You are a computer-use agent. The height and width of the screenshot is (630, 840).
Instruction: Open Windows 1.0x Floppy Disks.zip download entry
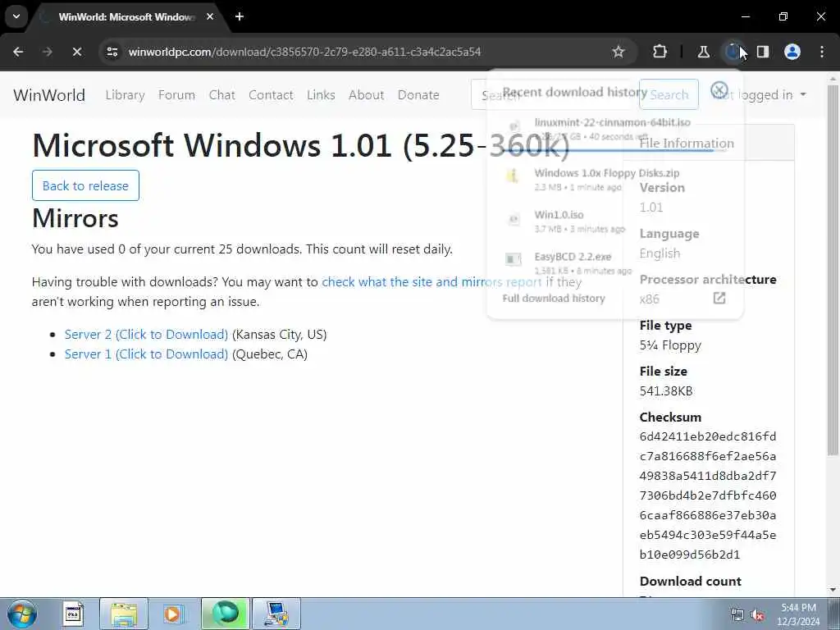[614, 180]
